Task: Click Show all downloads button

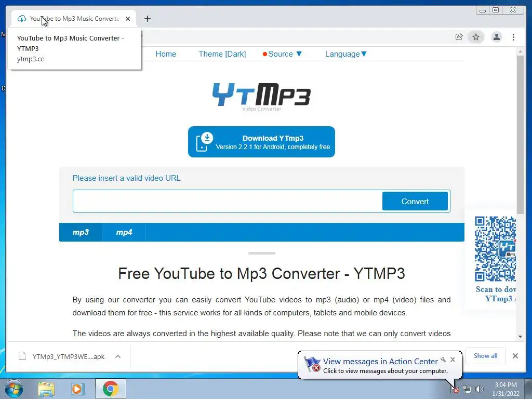Action: 486,355
